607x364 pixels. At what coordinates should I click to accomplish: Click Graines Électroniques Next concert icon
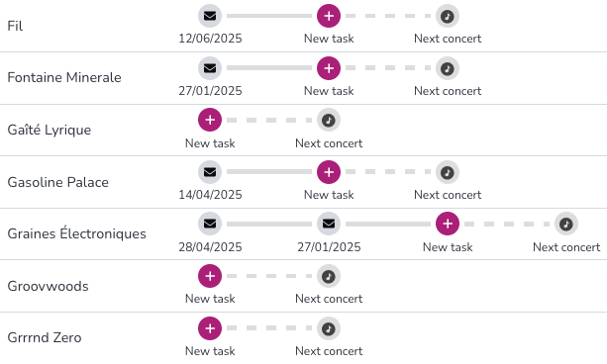tap(566, 224)
